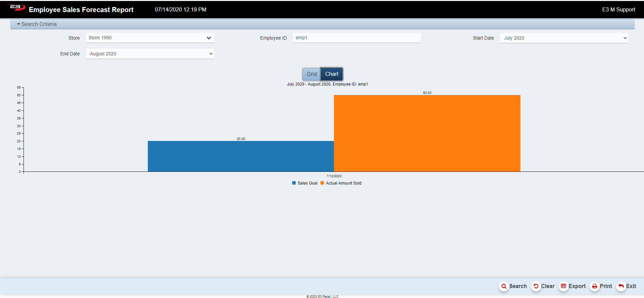Open the Start Date dropdown
644x298 pixels.
point(564,38)
